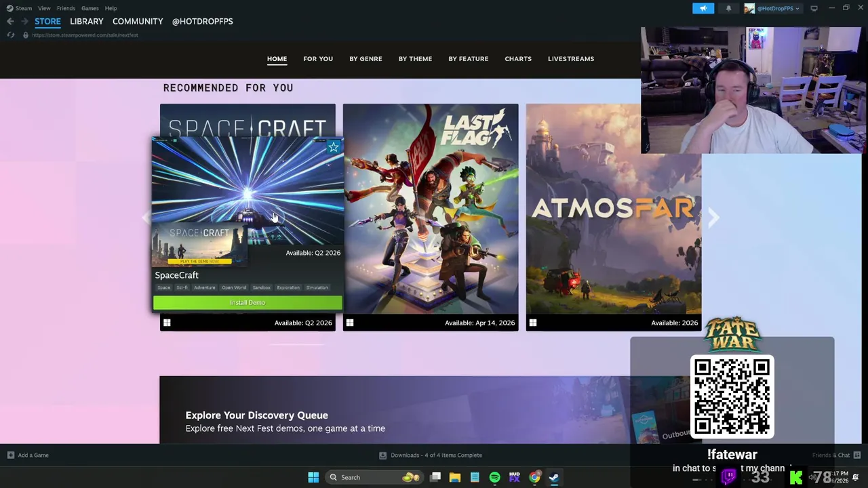Click Available: Apr 14, 2026 text
868x488 pixels.
click(479, 323)
